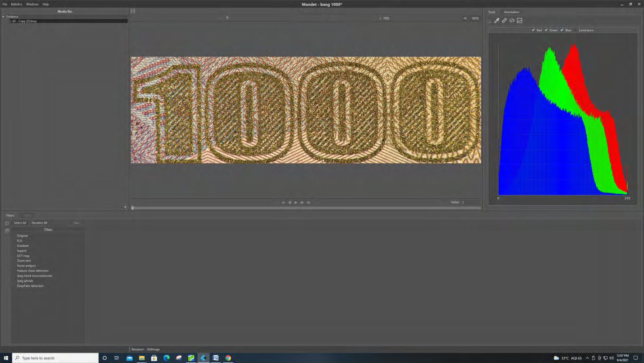
Task: Select the c d3 - Copy (2).bmp file
Action: coord(68,21)
